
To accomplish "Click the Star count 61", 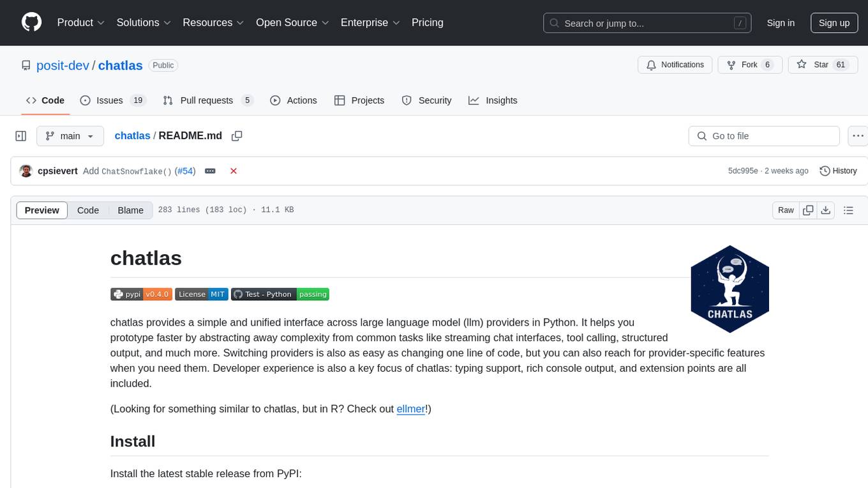I will tap(841, 65).
